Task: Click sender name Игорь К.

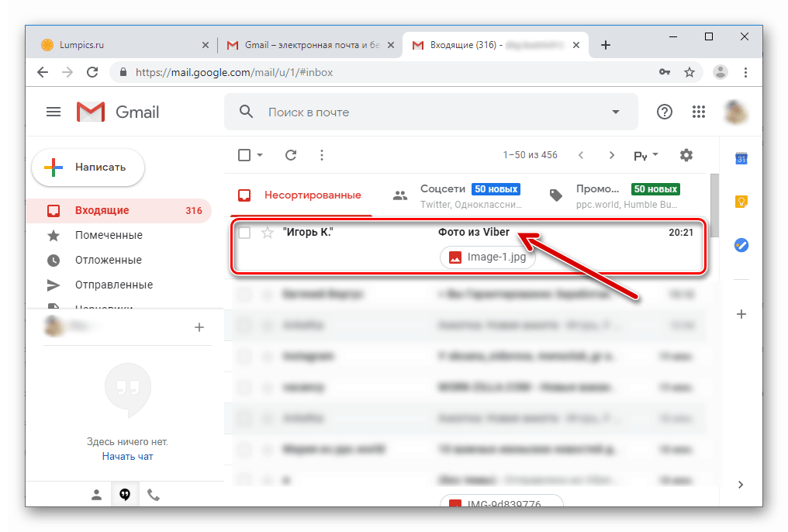Action: click(308, 232)
